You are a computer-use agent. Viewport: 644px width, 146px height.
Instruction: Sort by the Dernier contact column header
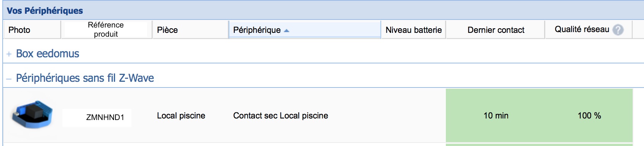495,30
